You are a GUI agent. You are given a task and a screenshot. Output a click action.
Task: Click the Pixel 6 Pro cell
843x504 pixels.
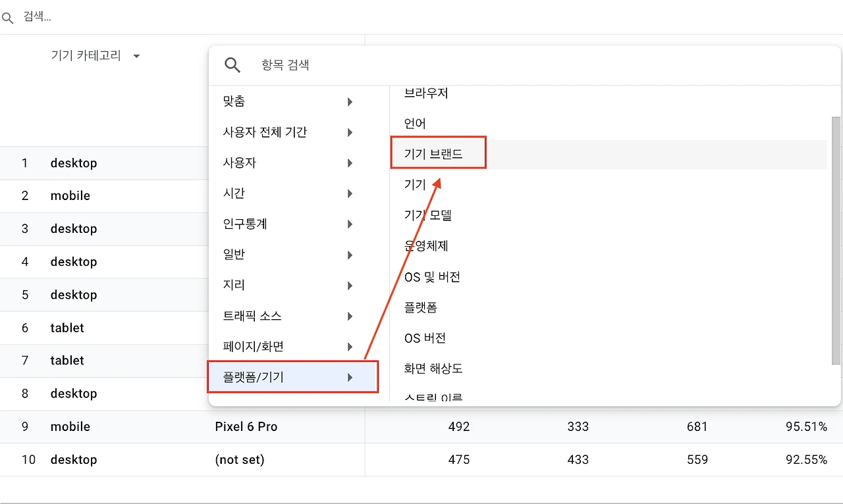coord(246,426)
